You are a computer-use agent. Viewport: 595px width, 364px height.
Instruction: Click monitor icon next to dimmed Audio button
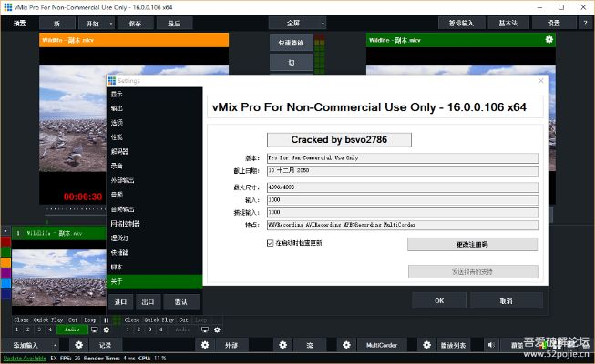click(x=205, y=329)
